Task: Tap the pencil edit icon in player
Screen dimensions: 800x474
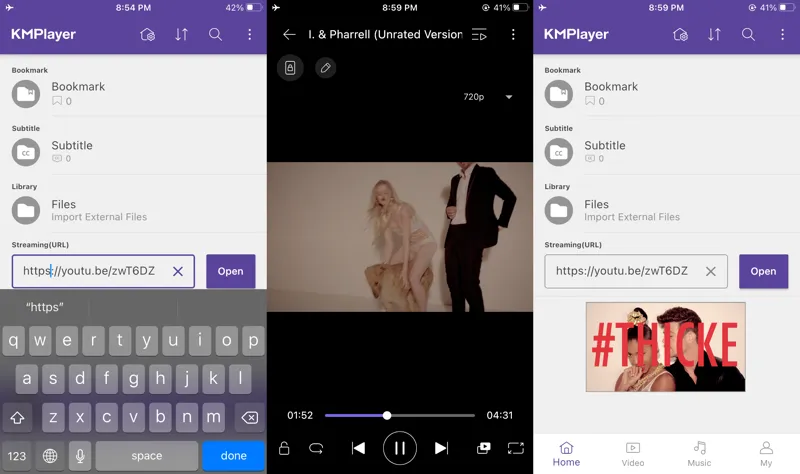Action: (x=326, y=68)
